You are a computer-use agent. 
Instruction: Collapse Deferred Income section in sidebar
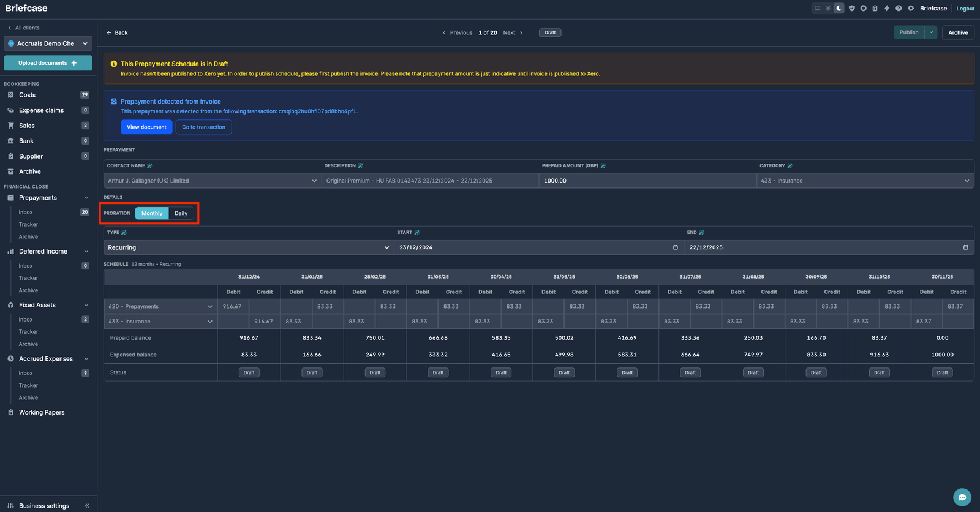tap(86, 252)
